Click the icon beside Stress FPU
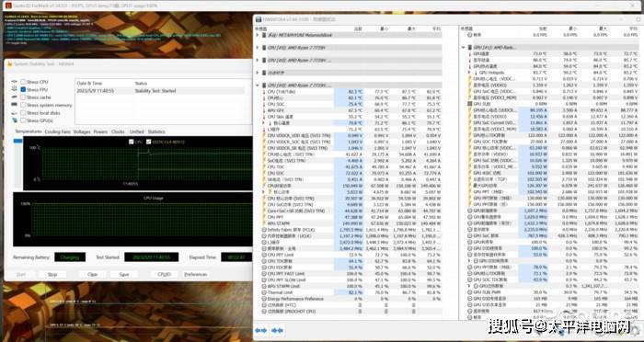This screenshot has width=644, height=342. point(15,89)
